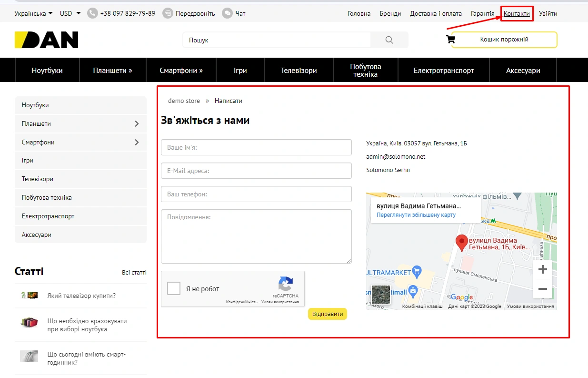Screen dimensions: 588x378
Task: Expand Планшети submenu in sidebar
Action: tap(137, 124)
